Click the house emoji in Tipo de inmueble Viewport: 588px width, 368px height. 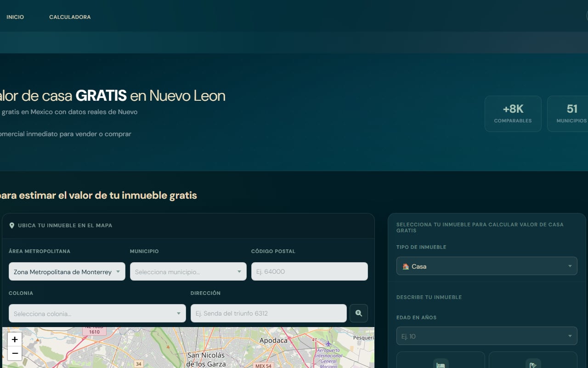point(406,266)
